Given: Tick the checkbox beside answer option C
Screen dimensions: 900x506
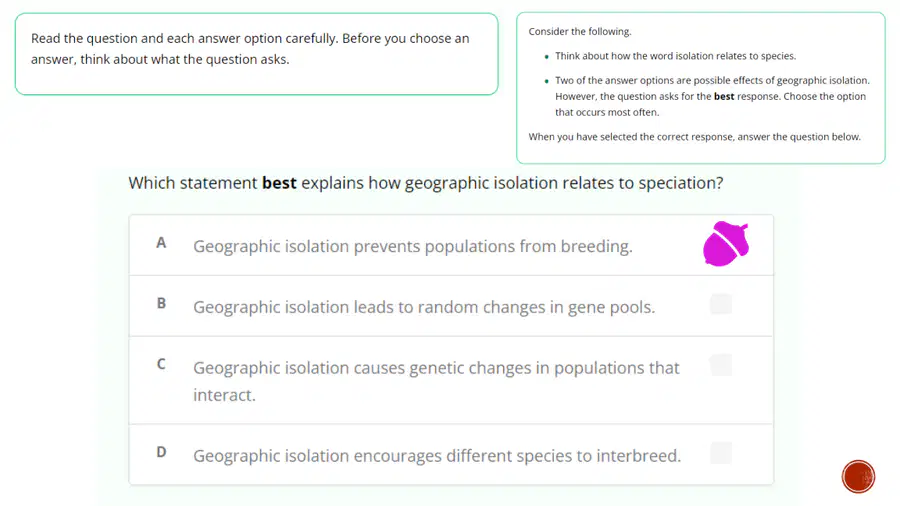Looking at the screenshot, I should tap(721, 365).
